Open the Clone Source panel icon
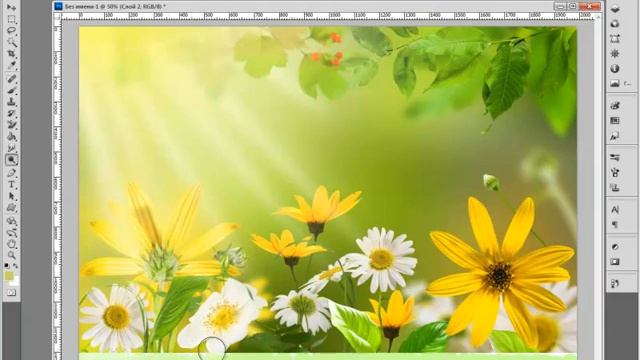This screenshot has height=360, width=640. (x=615, y=188)
